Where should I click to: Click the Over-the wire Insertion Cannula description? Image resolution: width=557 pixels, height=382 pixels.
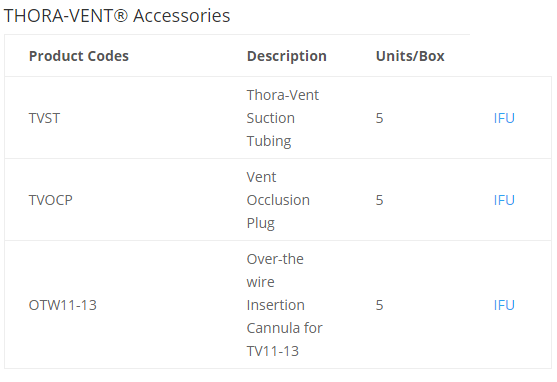click(285, 305)
